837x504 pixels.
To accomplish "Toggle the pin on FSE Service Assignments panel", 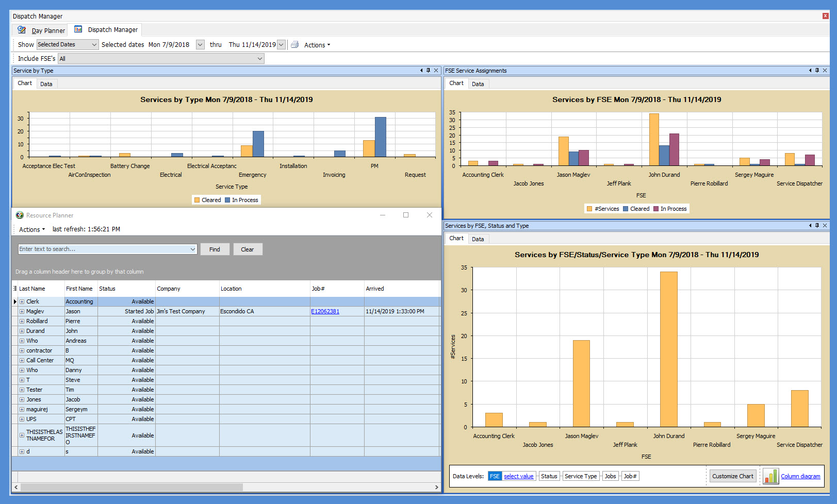I will pos(817,71).
